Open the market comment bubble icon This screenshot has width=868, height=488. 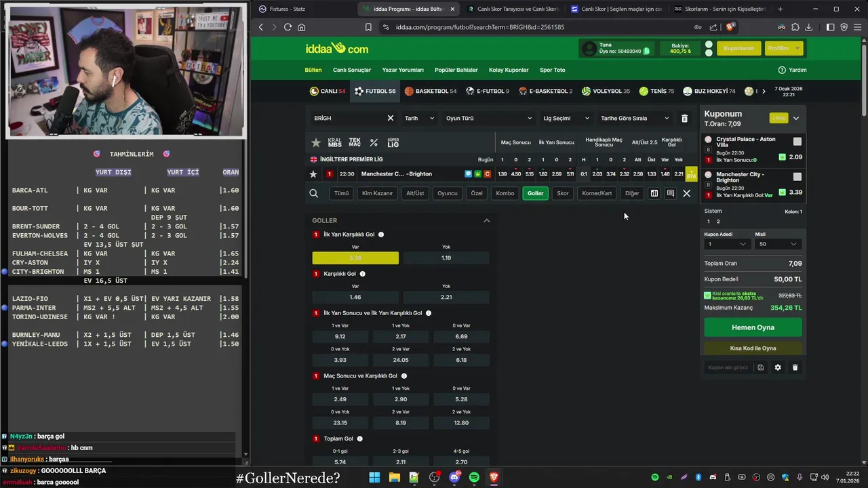[x=671, y=193]
